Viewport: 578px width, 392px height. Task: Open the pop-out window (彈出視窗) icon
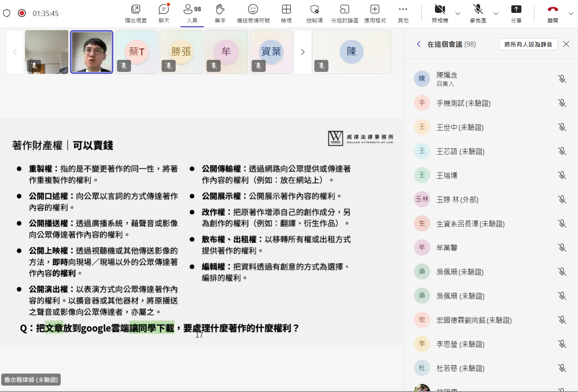135,13
